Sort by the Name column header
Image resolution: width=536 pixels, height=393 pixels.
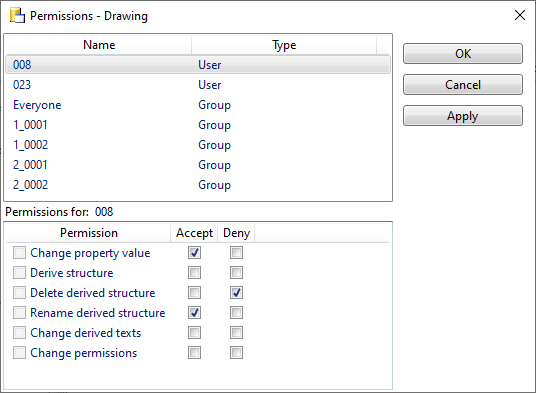[x=99, y=45]
